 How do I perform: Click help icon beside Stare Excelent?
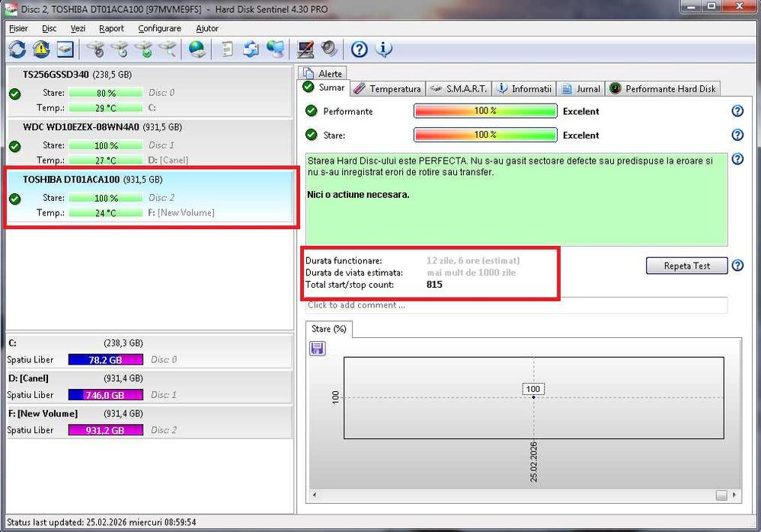pos(737,135)
